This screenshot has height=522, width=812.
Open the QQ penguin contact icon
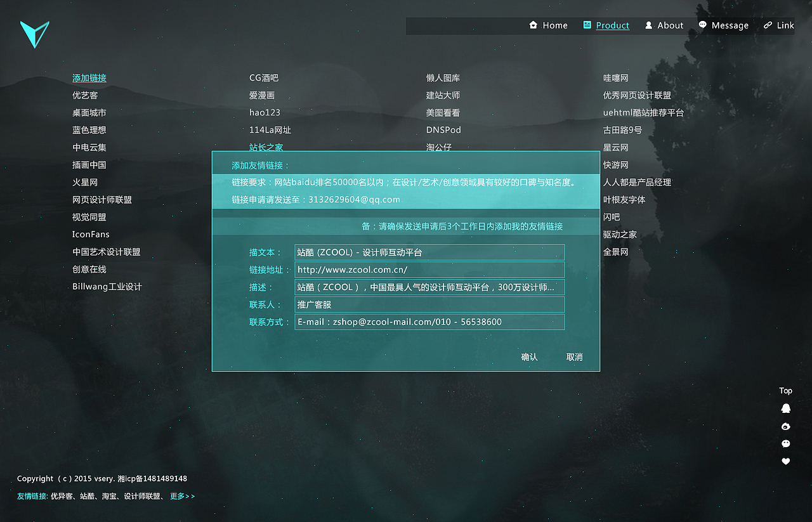[786, 408]
